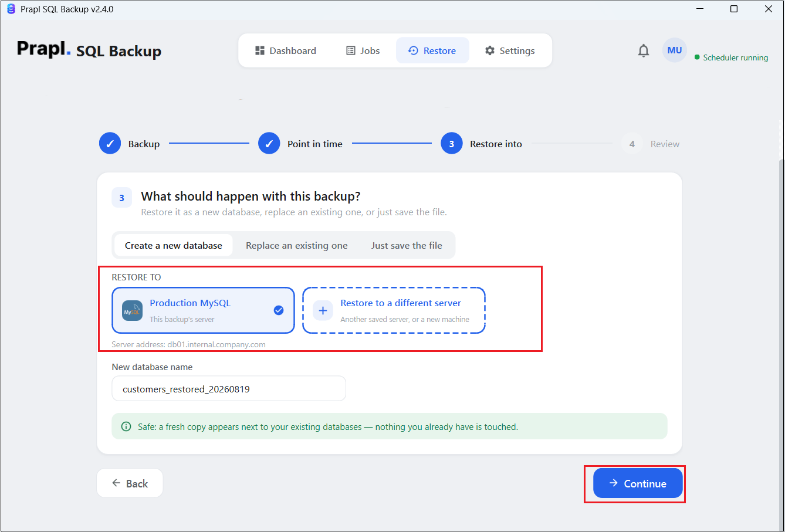785x532 pixels.
Task: Click the info icon in the Safe notice
Action: click(126, 426)
